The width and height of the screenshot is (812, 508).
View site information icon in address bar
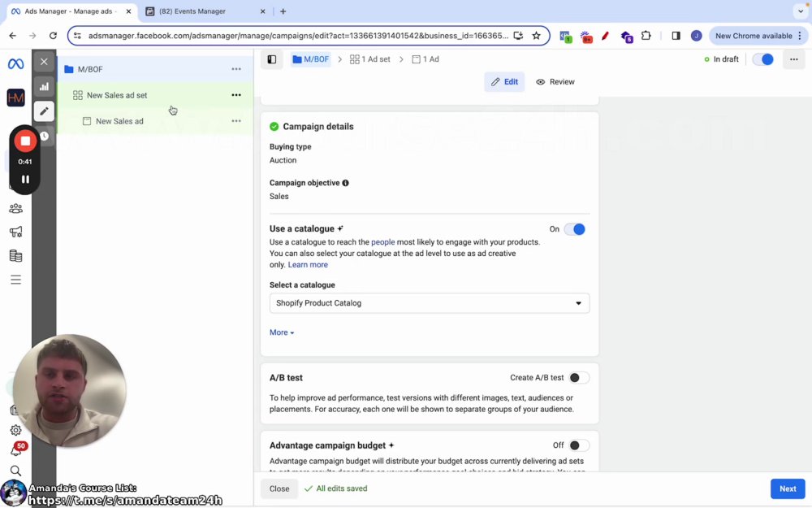tap(77, 36)
